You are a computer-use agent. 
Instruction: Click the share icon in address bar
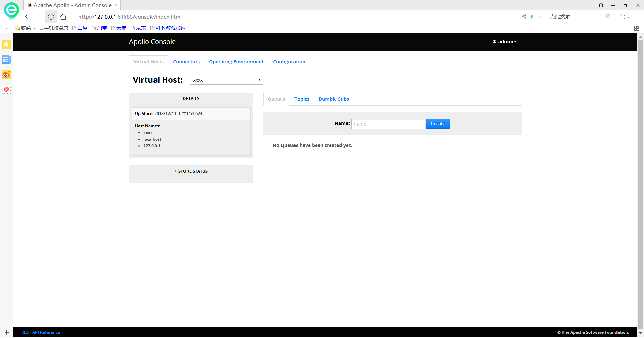click(x=524, y=16)
